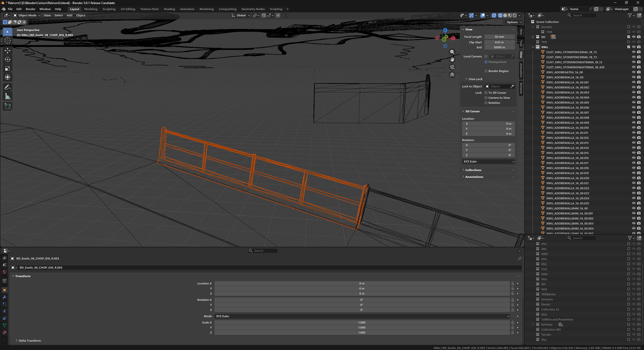Screen dimensions: 644x350
Task: Enable Lock Camera to View checkbox
Action: click(x=486, y=98)
